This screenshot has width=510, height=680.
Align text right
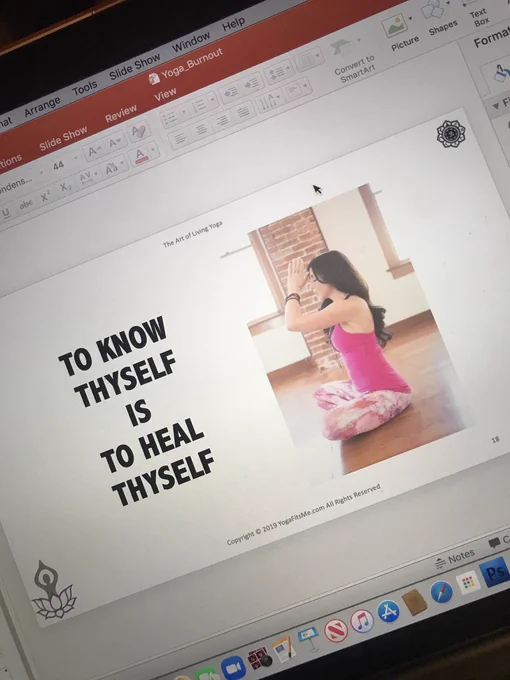point(222,121)
